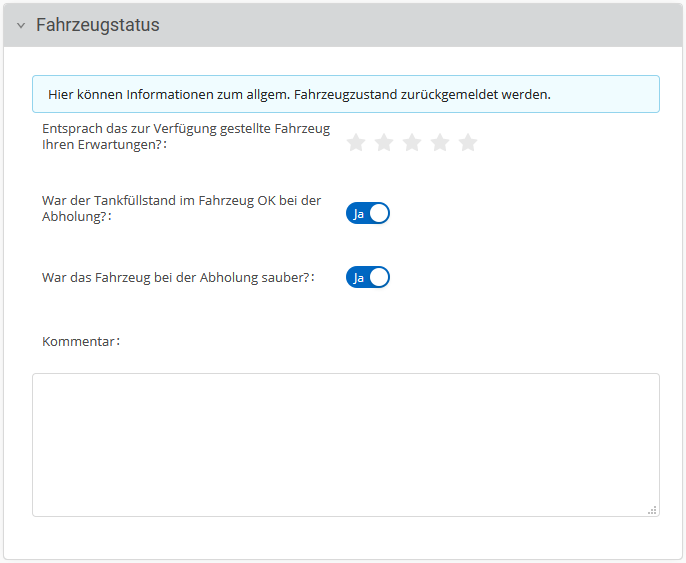The width and height of the screenshot is (686, 563).
Task: Click the Tankfüllstand question label
Action: (181, 208)
